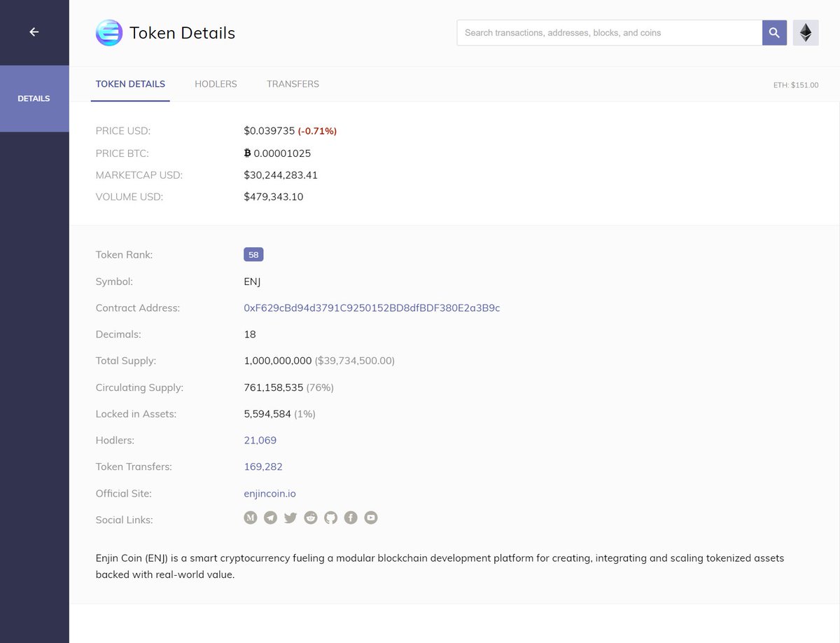Viewport: 840px width, 643px height.
Task: Click the $0.039735 price value
Action: click(x=269, y=131)
